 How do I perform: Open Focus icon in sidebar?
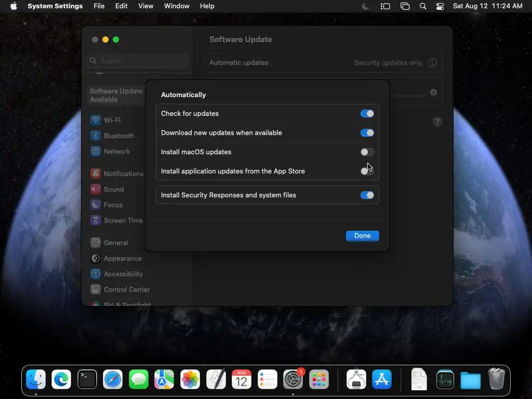point(96,205)
